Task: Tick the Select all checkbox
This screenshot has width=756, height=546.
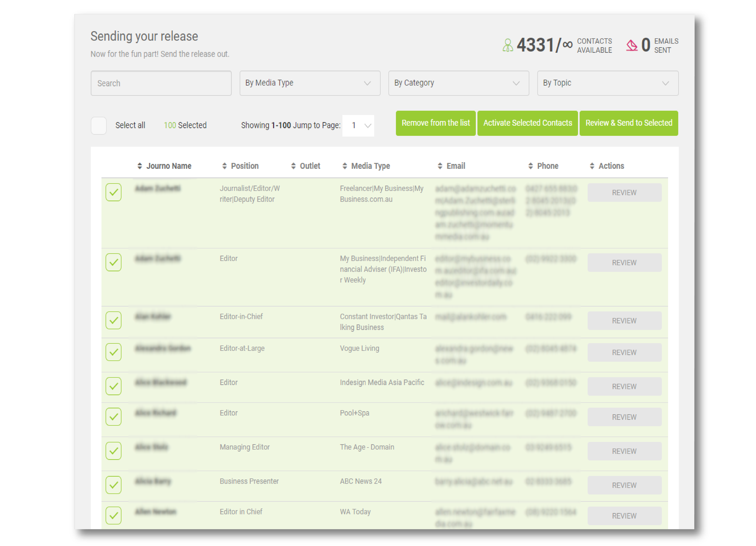Action: pyautogui.click(x=99, y=126)
